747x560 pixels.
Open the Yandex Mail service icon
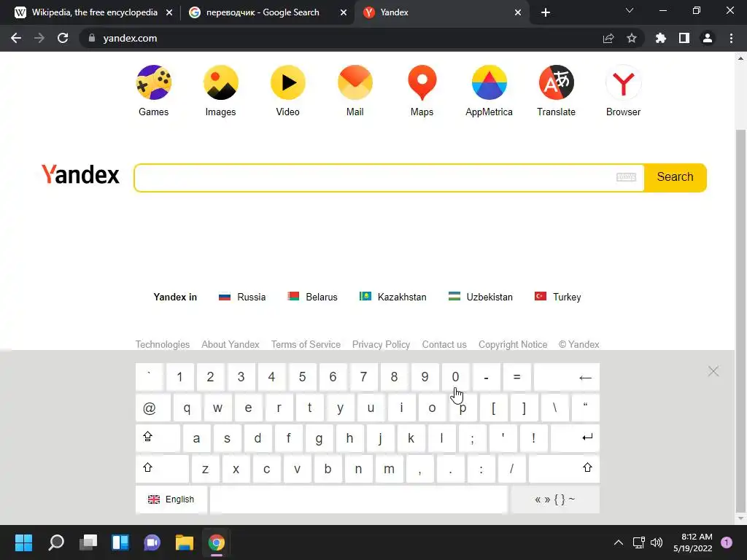tap(355, 82)
